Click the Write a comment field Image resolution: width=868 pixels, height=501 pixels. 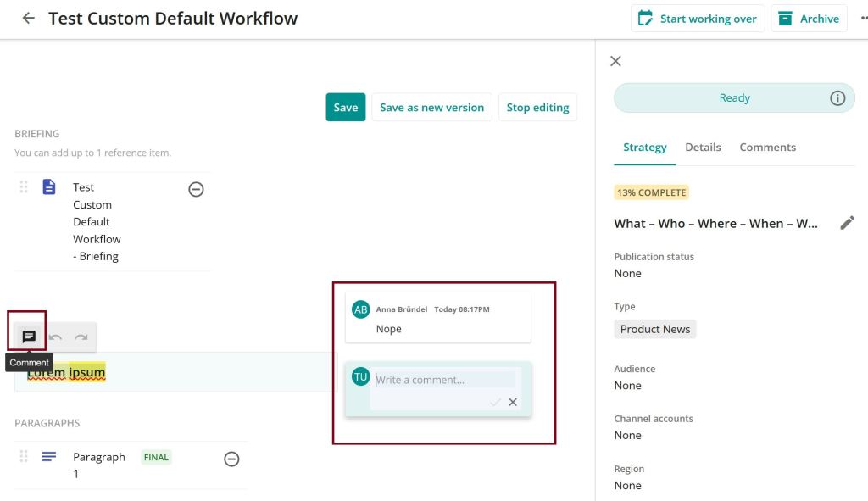444,380
